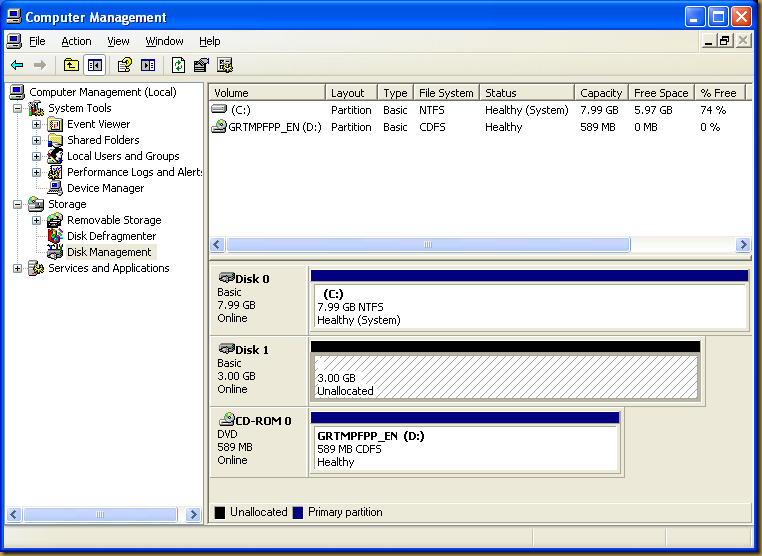Collapse the System Tools node
This screenshot has height=556, width=762.
pyautogui.click(x=18, y=108)
